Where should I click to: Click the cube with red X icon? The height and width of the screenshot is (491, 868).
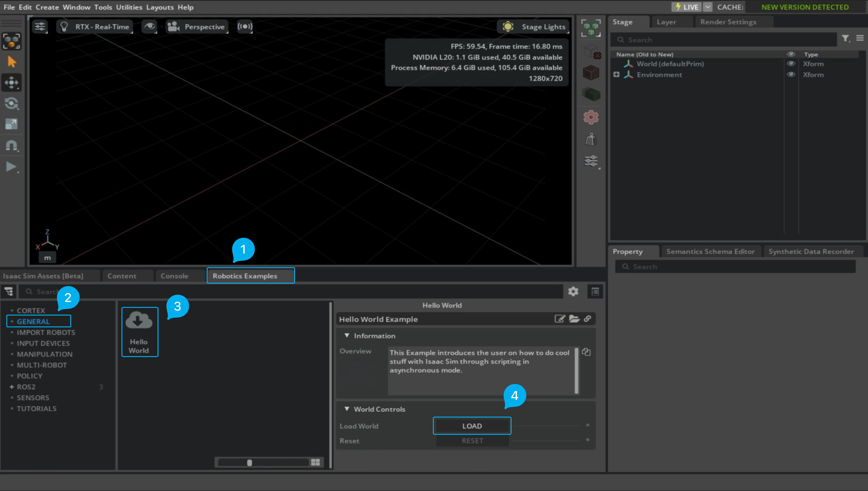click(592, 52)
